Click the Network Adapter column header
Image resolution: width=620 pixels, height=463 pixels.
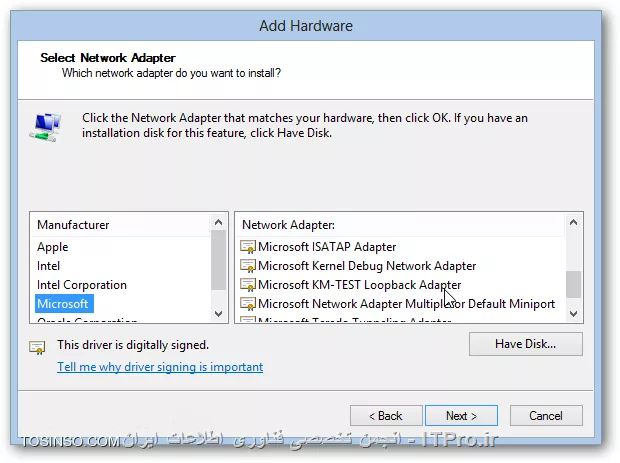pos(401,225)
